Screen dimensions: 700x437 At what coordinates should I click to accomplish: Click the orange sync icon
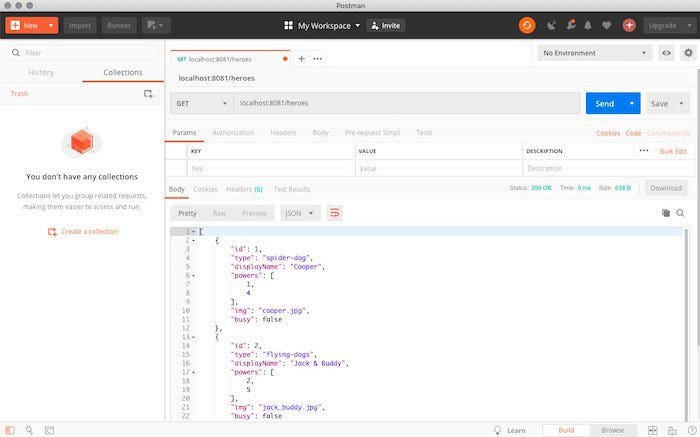tap(527, 25)
